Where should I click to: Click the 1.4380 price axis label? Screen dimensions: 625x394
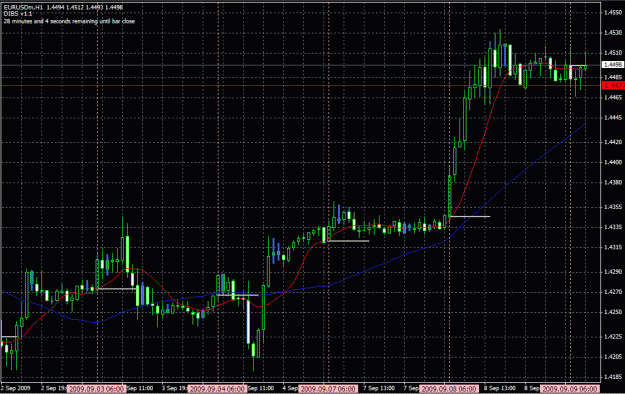613,183
